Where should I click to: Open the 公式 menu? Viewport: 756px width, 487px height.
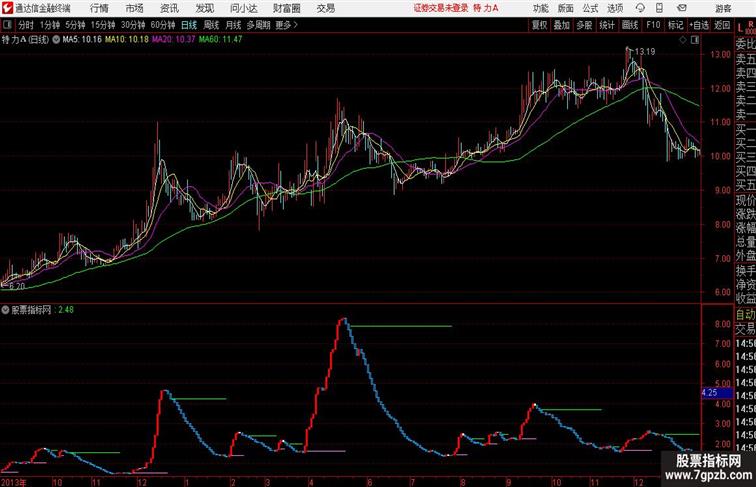click(x=590, y=8)
